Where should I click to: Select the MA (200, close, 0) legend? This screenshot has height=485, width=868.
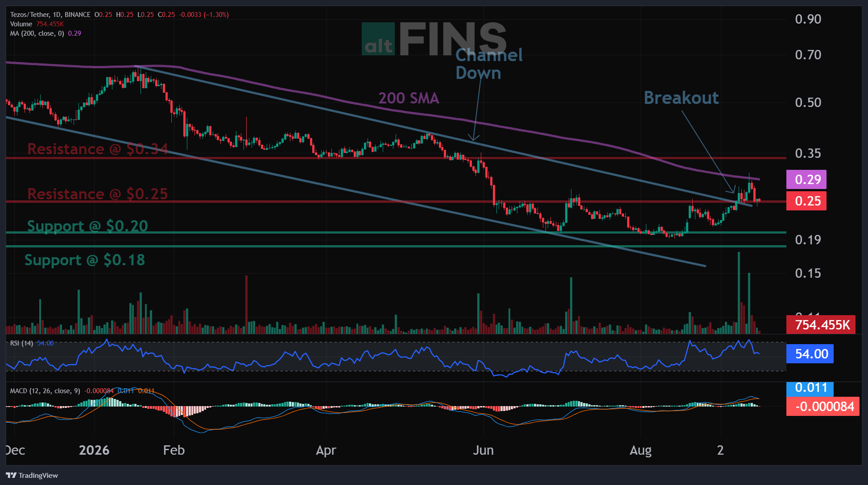pyautogui.click(x=37, y=33)
